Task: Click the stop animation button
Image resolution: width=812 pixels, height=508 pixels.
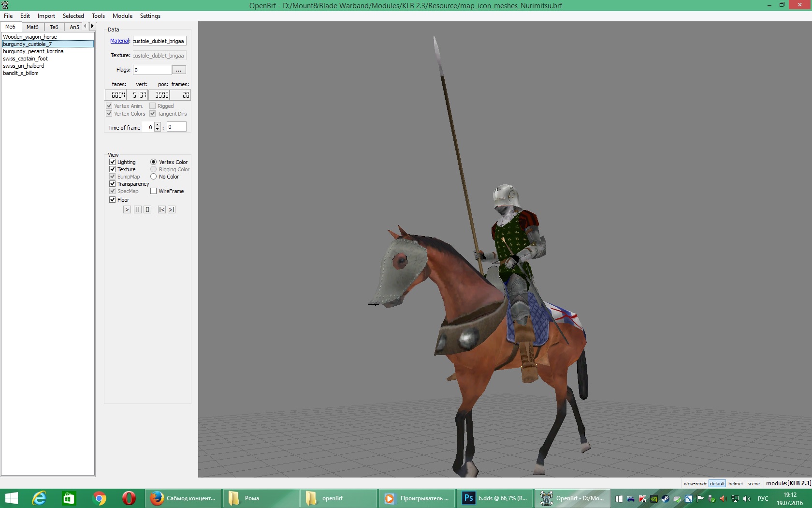Action: point(147,209)
